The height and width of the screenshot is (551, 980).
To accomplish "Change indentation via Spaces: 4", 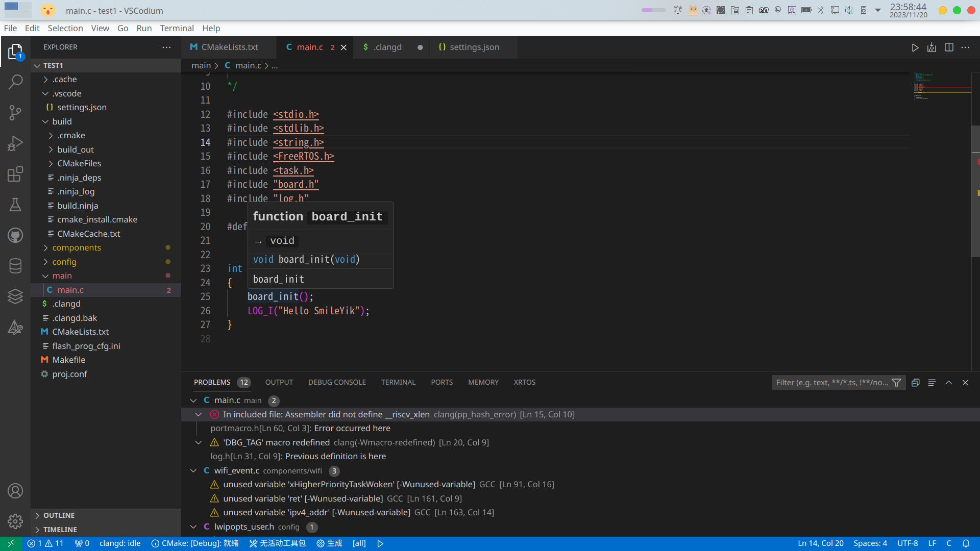I will pyautogui.click(x=870, y=544).
